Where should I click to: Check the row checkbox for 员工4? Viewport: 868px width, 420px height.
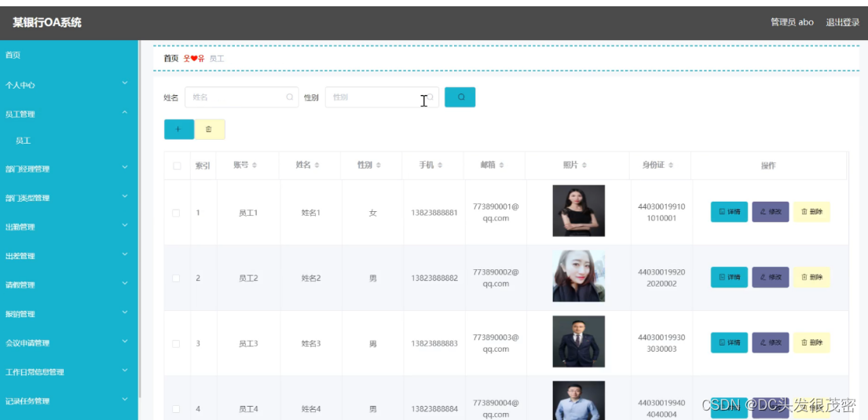click(x=176, y=409)
